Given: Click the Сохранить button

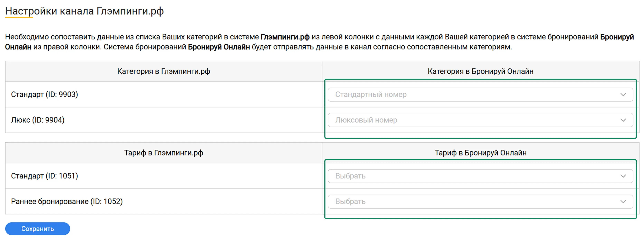Looking at the screenshot, I should (37, 229).
